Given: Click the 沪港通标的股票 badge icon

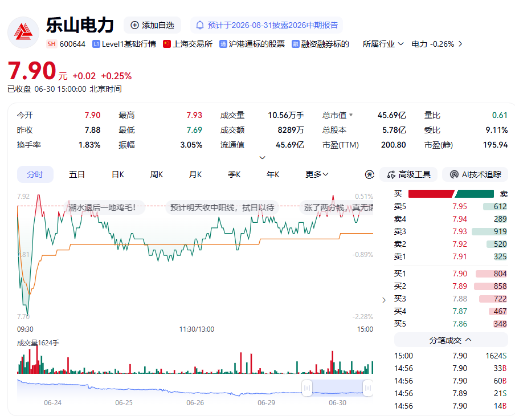Looking at the screenshot, I should (223, 44).
